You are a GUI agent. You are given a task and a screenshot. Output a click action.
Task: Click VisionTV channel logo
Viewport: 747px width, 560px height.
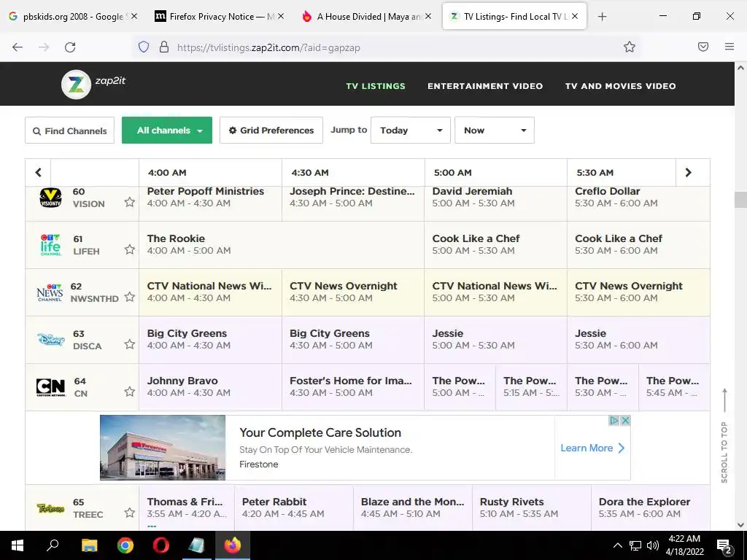pos(50,197)
